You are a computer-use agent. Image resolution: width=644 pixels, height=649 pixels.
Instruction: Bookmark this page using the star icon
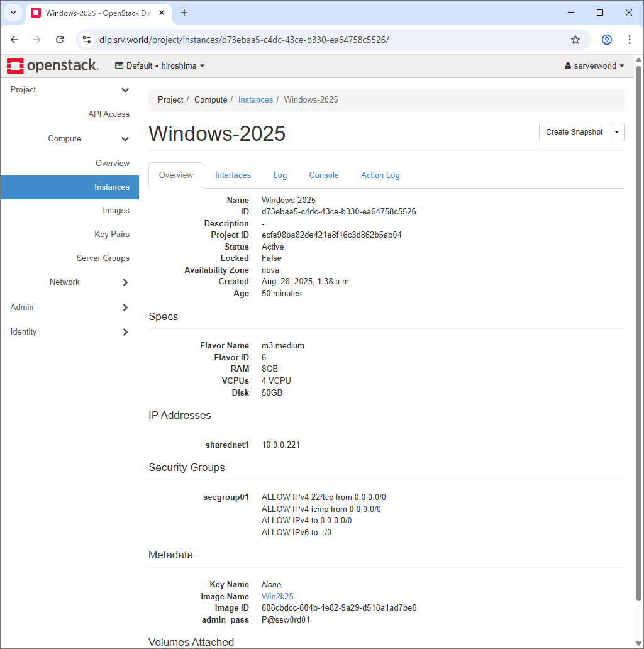coord(575,39)
